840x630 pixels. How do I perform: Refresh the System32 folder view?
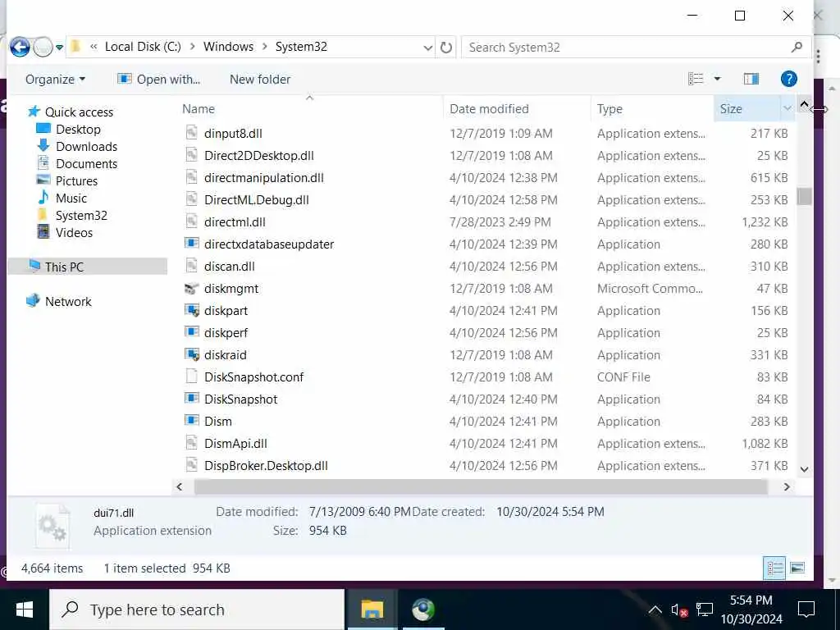point(445,48)
